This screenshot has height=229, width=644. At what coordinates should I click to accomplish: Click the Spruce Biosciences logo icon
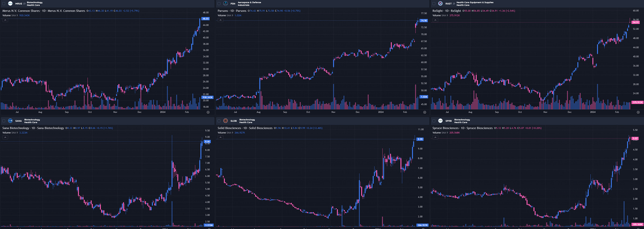coord(440,121)
